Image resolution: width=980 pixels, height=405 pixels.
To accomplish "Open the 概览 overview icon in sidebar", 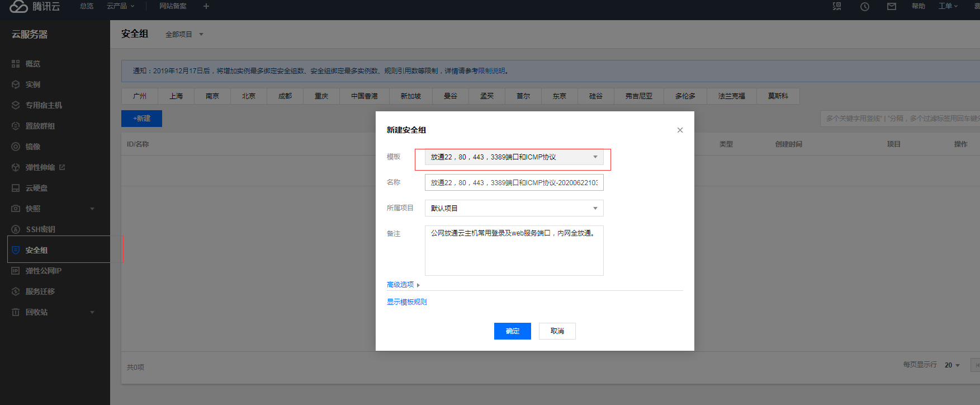I will tap(16, 64).
